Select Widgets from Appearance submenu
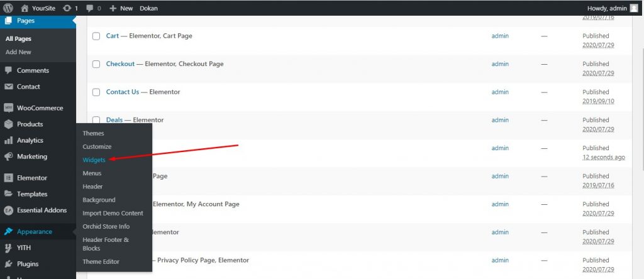Screen dimensions: 644x279 [94, 160]
